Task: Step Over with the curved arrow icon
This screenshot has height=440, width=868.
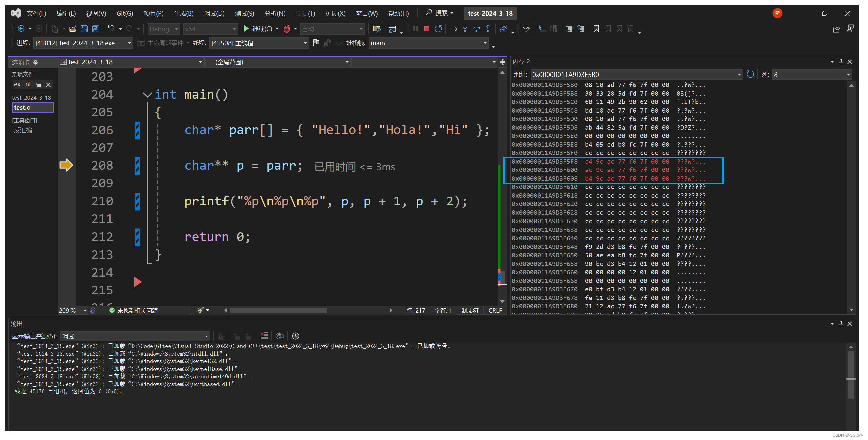Action: 477,29
